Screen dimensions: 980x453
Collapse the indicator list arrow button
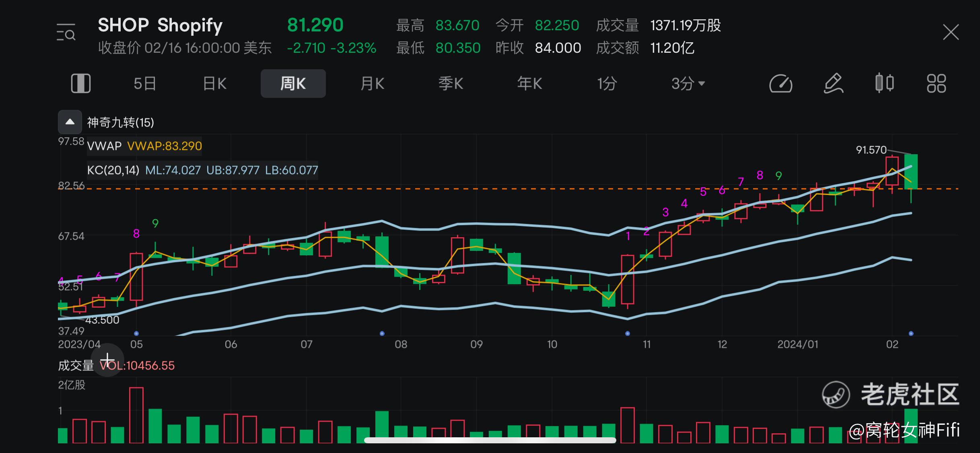click(70, 122)
